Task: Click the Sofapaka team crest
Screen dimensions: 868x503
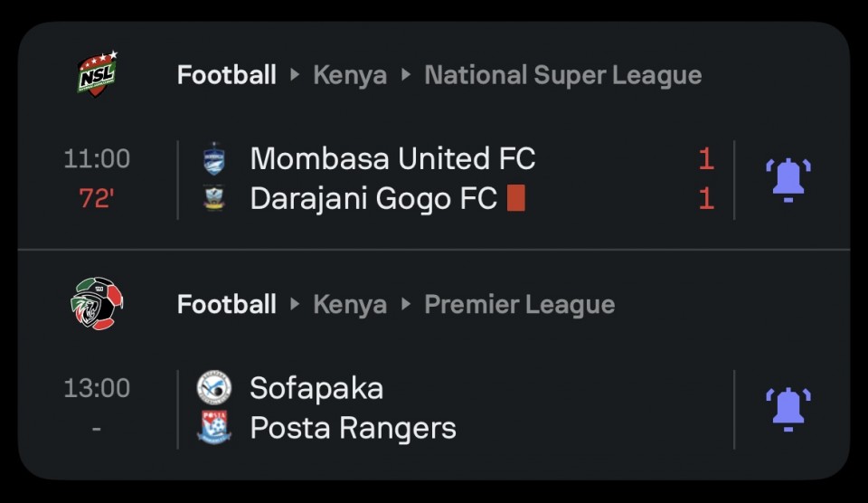Action: [x=214, y=388]
